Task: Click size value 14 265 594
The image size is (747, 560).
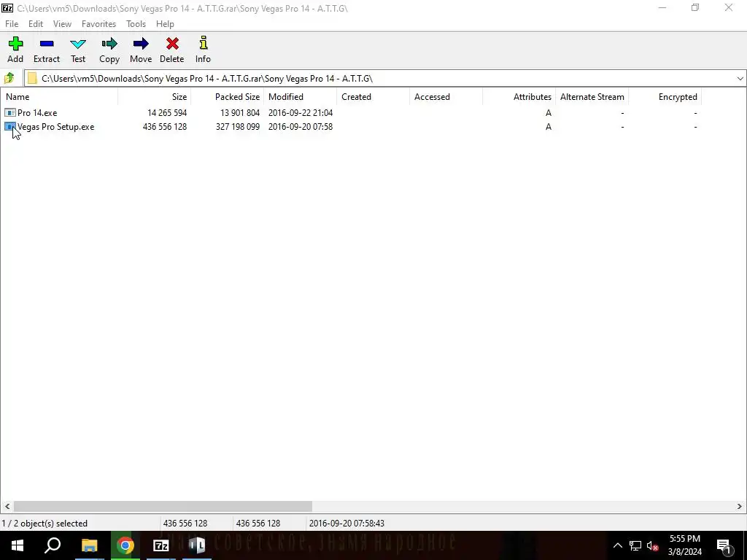Action: coord(167,113)
